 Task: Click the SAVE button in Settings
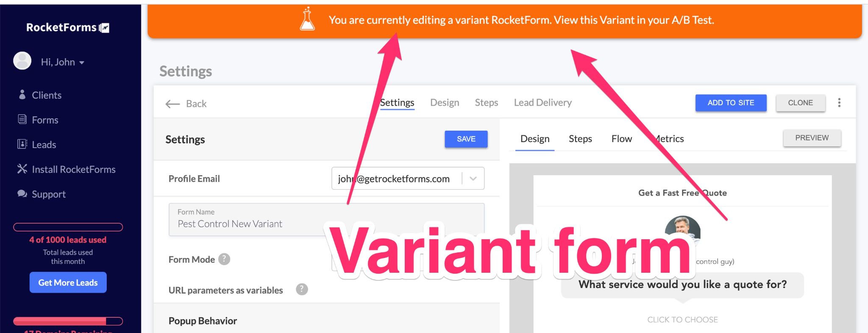tap(466, 139)
